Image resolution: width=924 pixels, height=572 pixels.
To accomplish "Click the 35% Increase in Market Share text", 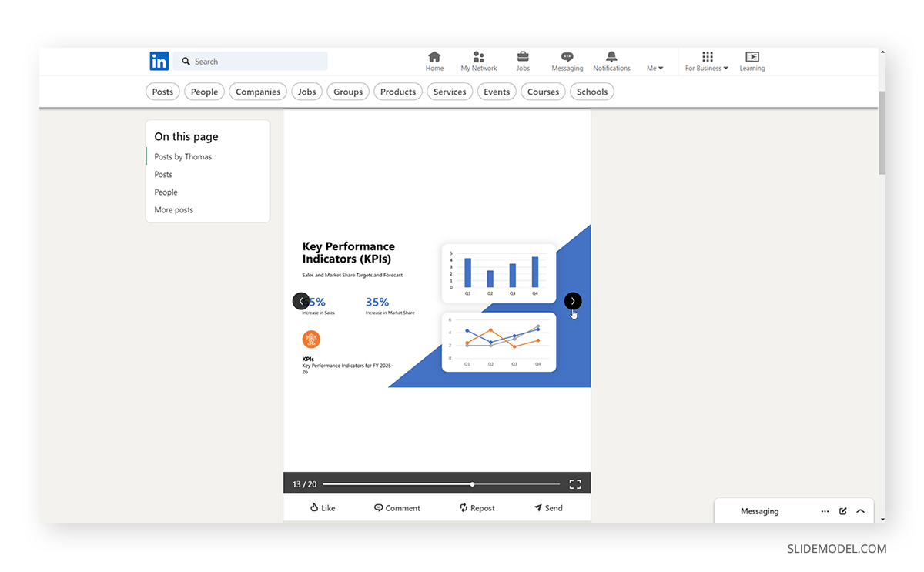I will tap(390, 306).
